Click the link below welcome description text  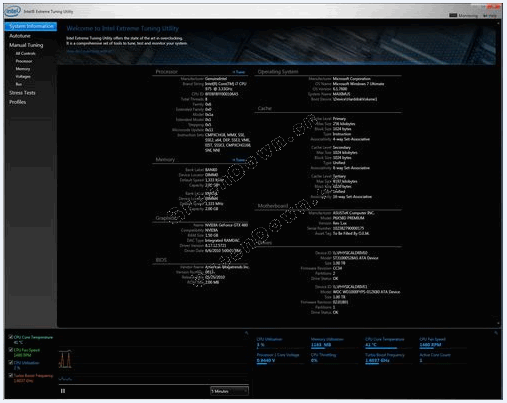click(89, 51)
